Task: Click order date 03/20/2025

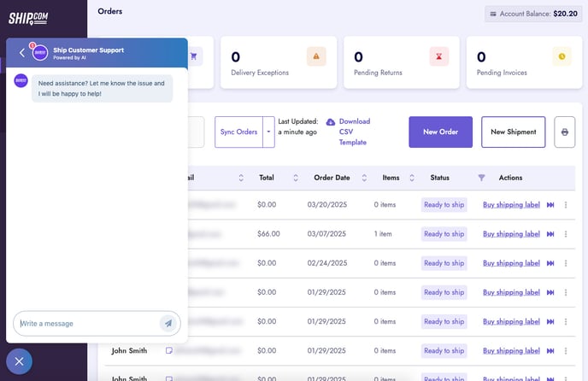Action: [327, 205]
